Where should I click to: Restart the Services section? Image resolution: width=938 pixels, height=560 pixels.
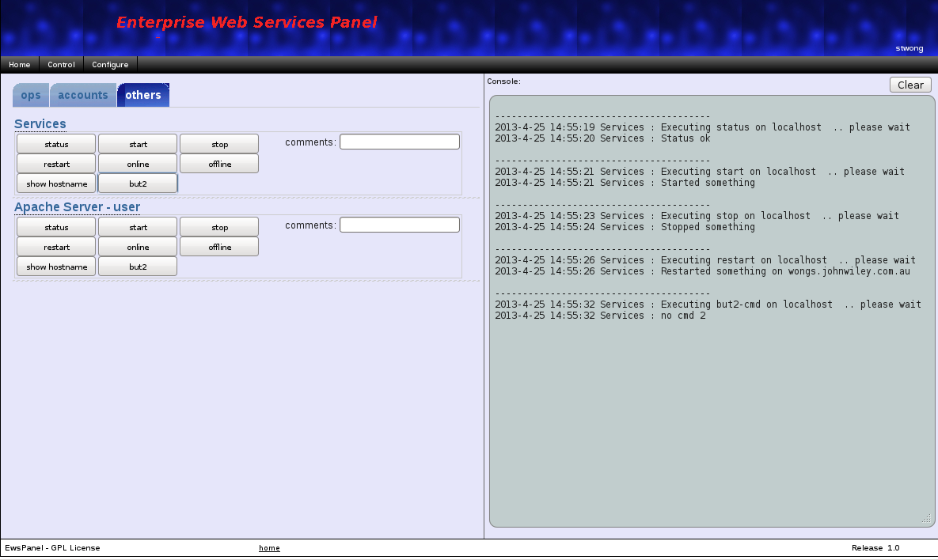coord(55,163)
